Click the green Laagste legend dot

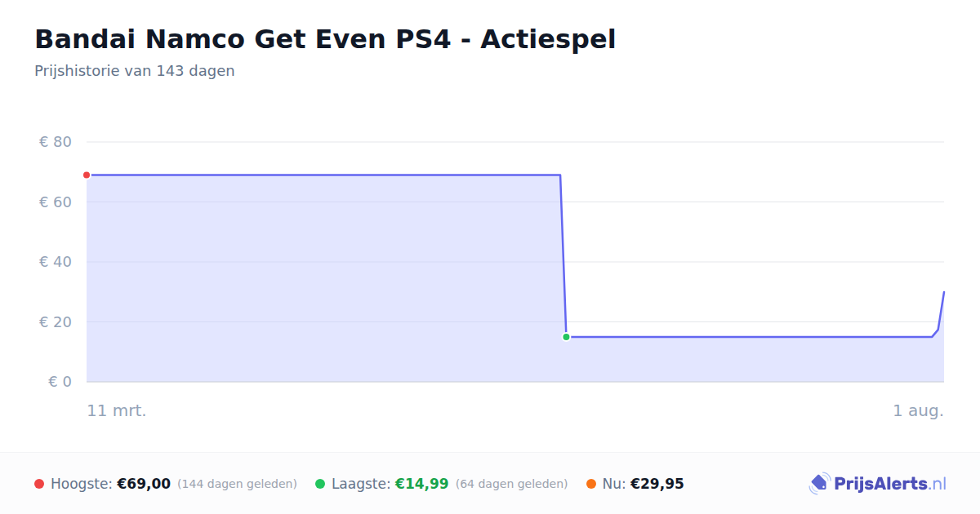click(320, 484)
